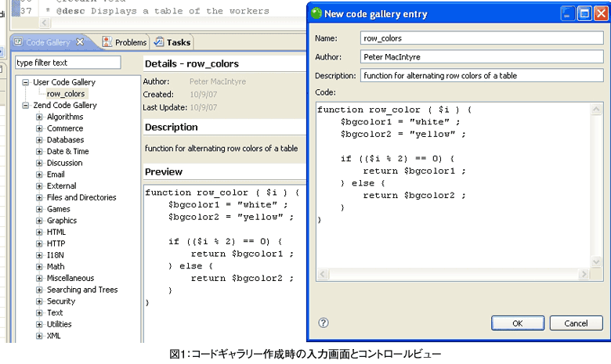Expand the Discussion category
This screenshot has width=611, height=364.
click(x=39, y=163)
